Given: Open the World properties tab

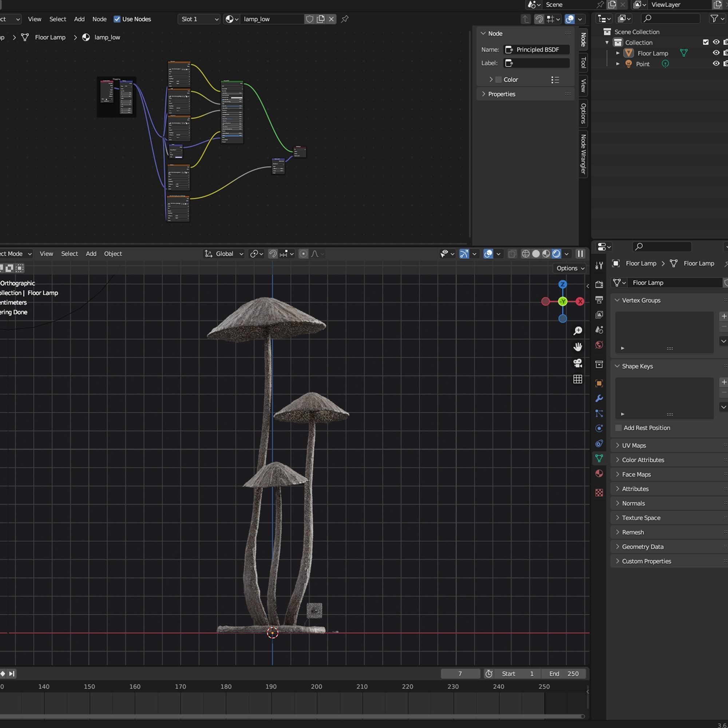Looking at the screenshot, I should point(599,345).
